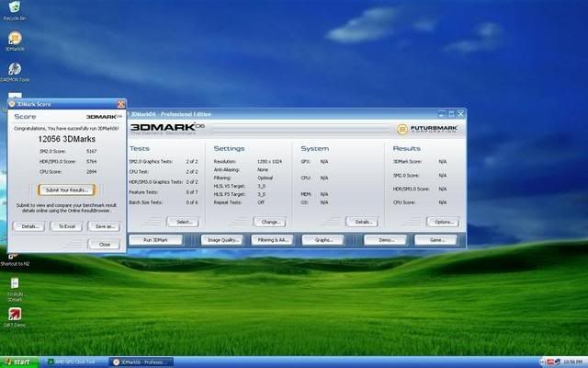The width and height of the screenshot is (588, 368).
Task: Switch to AMD GPU Clock Tool taskbar item
Action: click(x=73, y=362)
